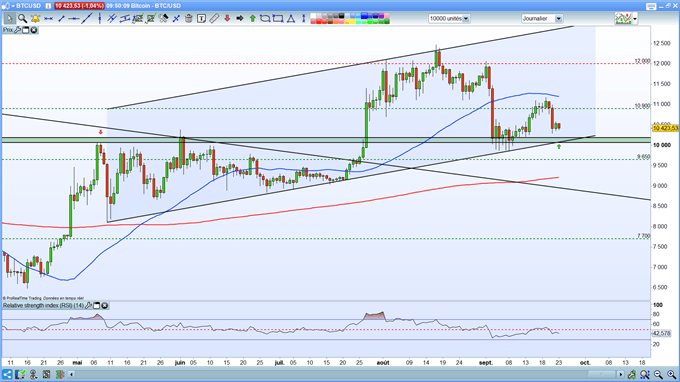
Task: Click the 'août' date axis label
Action: pos(382,363)
